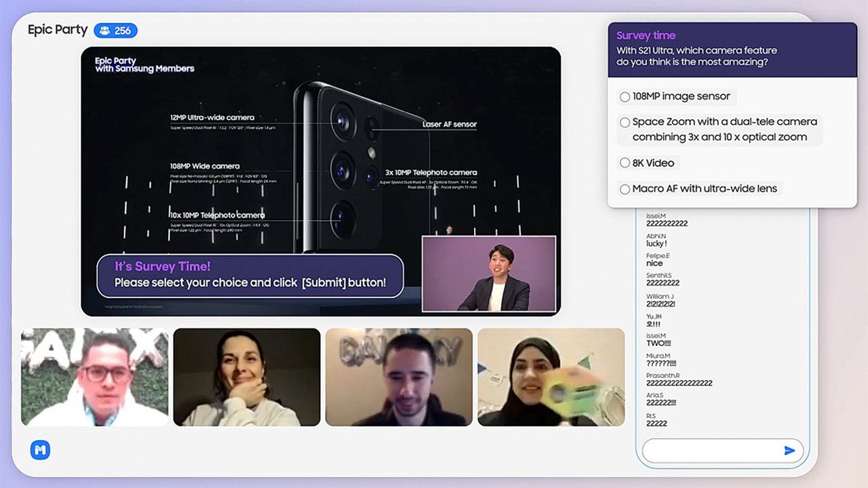Click the survey question text about S21 Ultra

pyautogui.click(x=696, y=56)
